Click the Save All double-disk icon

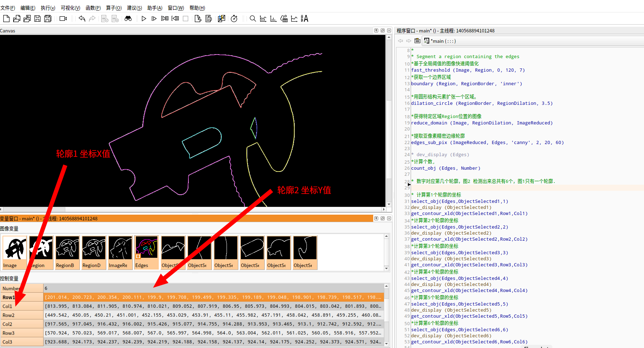48,19
